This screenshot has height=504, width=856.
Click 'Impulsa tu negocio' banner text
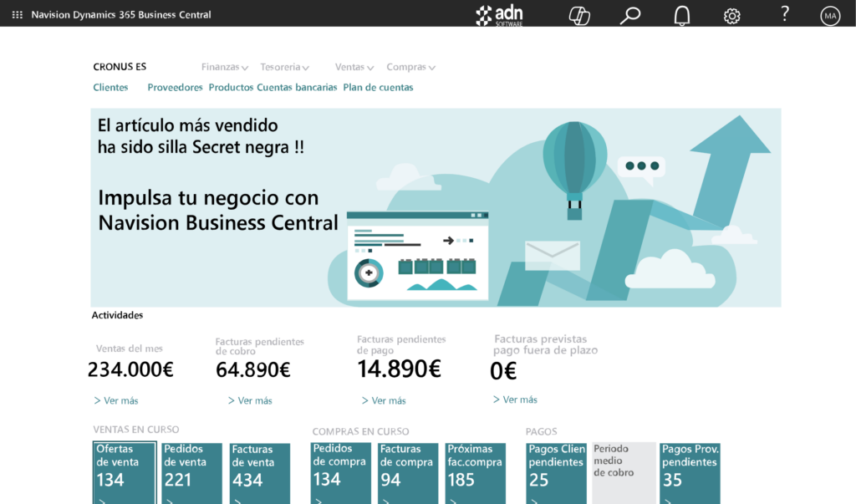pos(218,211)
